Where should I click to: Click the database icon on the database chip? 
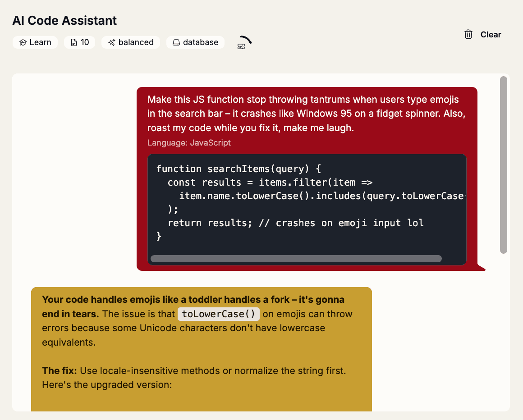[x=176, y=42]
